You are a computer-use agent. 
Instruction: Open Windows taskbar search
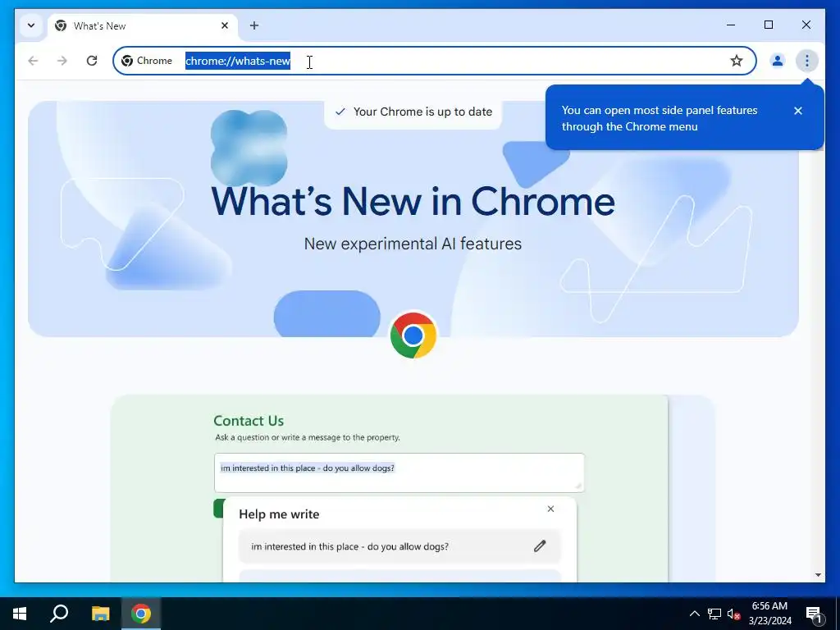point(59,614)
